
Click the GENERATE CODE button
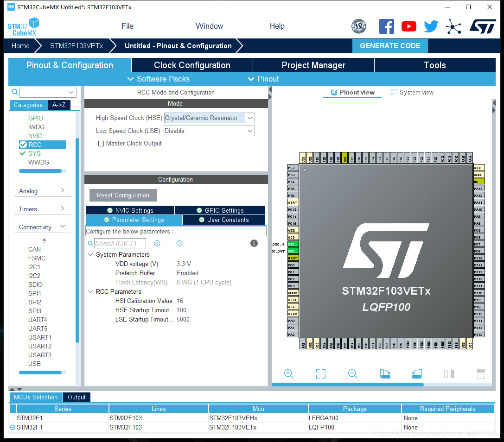(x=390, y=46)
